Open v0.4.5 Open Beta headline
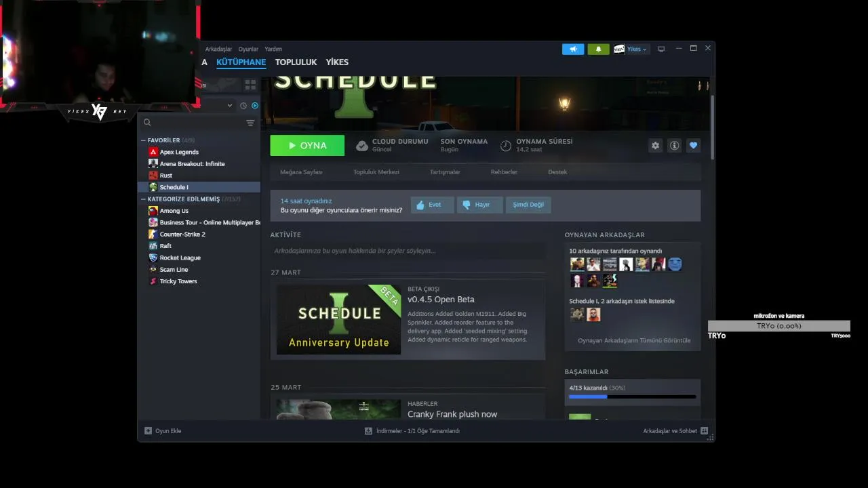868x488 pixels. click(x=441, y=300)
